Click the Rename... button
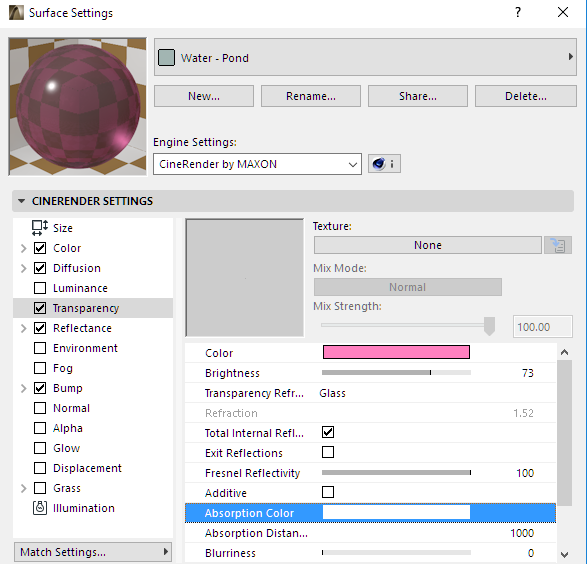This screenshot has width=587, height=564. point(311,96)
